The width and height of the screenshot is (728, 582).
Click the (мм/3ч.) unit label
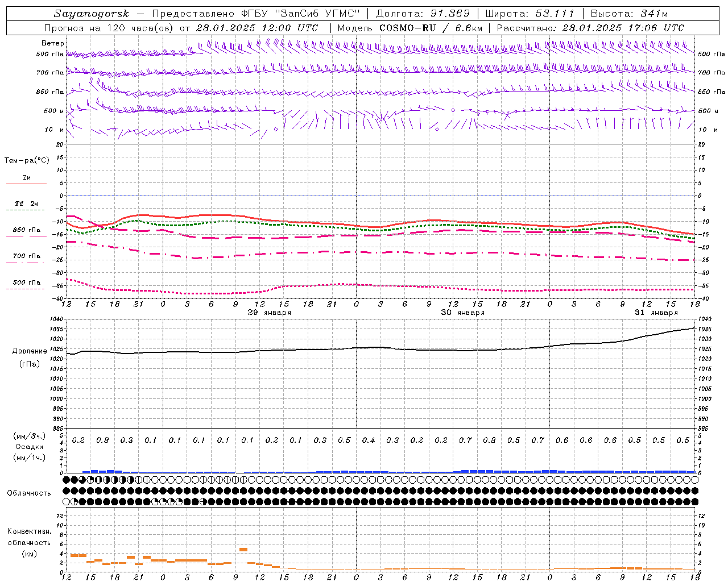coord(30,436)
